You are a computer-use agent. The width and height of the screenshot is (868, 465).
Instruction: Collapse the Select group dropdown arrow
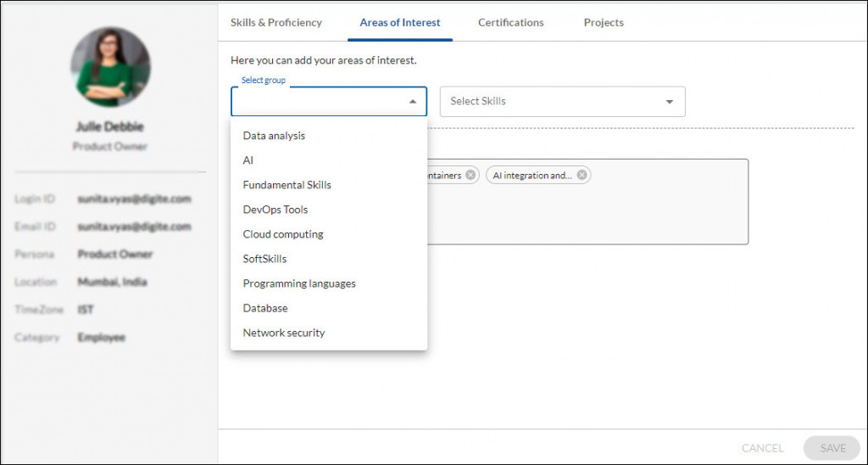413,102
